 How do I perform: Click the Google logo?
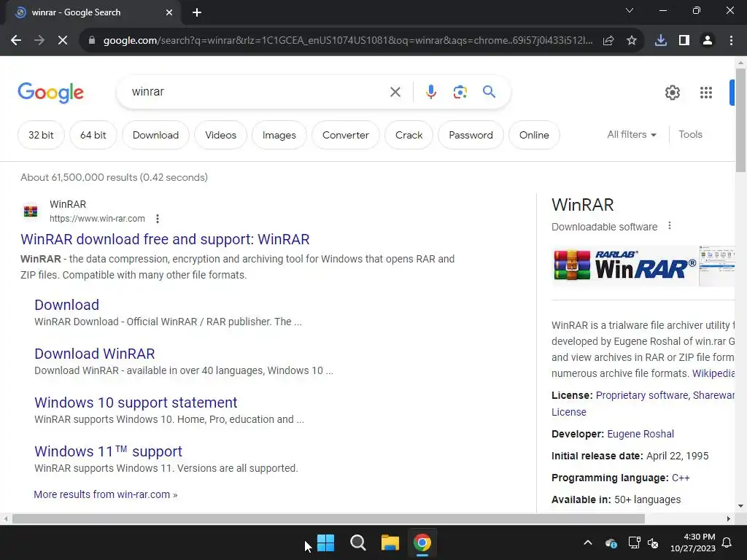coord(50,93)
